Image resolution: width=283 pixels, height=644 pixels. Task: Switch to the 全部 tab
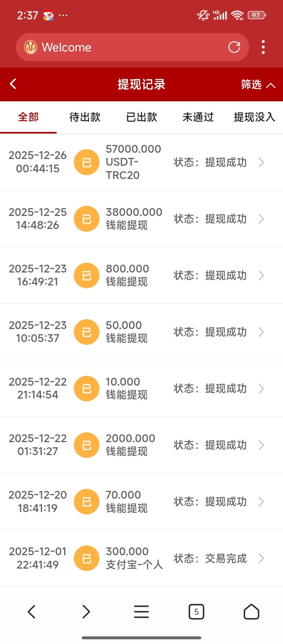click(28, 117)
